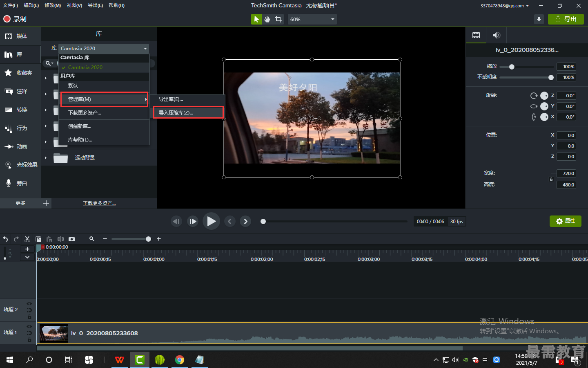This screenshot has width=588, height=368.
Task: Expand the 运动背景 folder
Action: (46, 158)
